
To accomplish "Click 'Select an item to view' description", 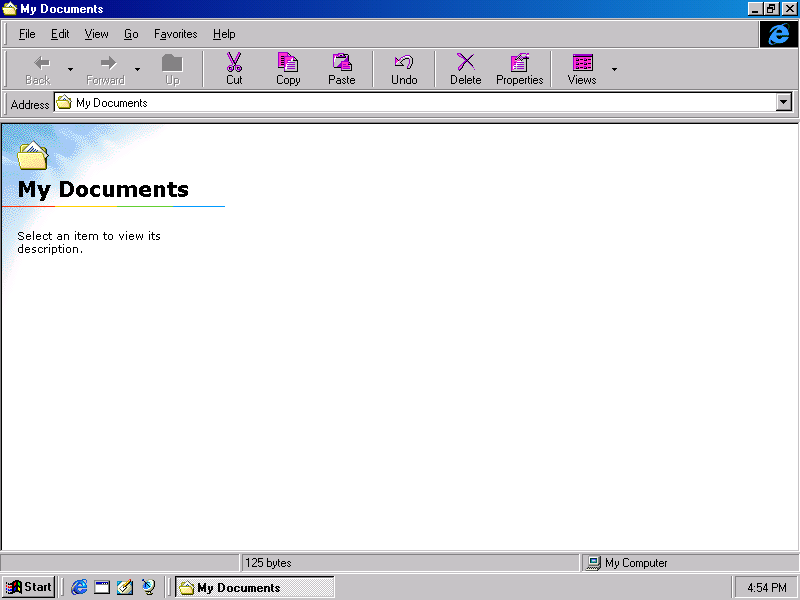I will pyautogui.click(x=89, y=242).
